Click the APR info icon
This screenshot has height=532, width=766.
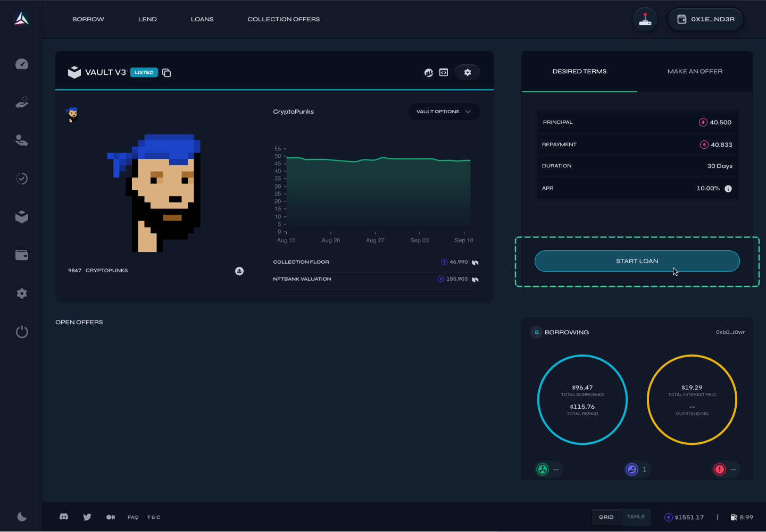[728, 189]
